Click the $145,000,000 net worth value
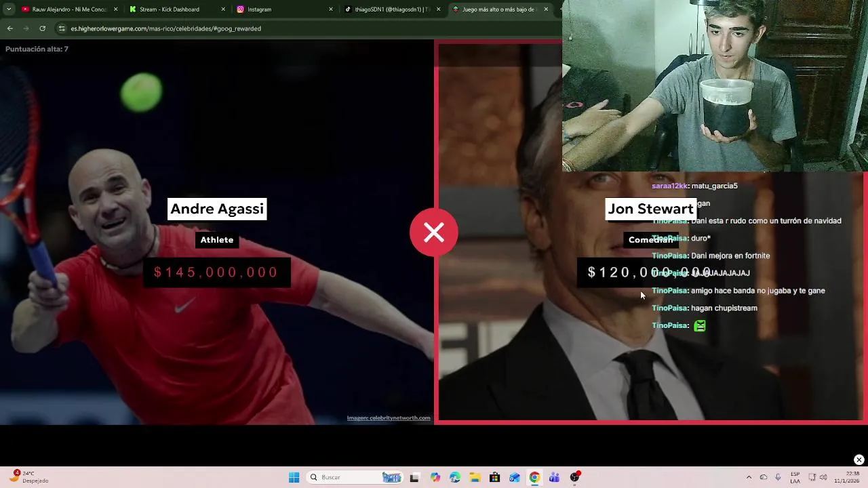Screen dimensions: 868x488 pyautogui.click(x=216, y=272)
